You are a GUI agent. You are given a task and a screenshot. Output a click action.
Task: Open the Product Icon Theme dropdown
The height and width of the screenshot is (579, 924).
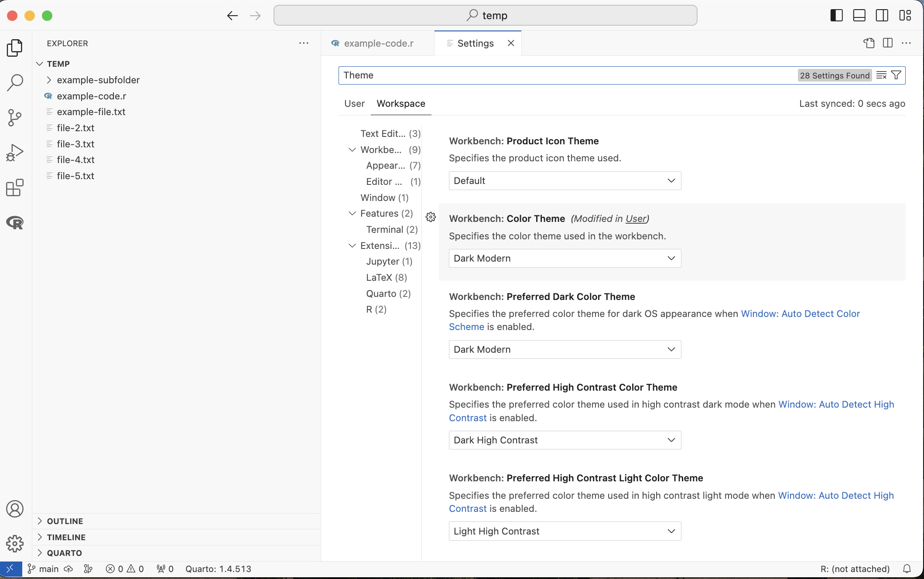pos(565,181)
